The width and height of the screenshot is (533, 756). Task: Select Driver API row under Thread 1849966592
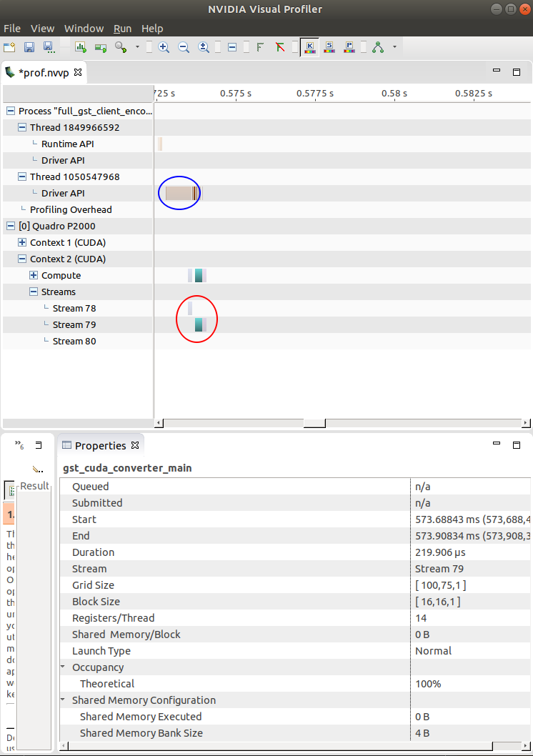point(78,161)
